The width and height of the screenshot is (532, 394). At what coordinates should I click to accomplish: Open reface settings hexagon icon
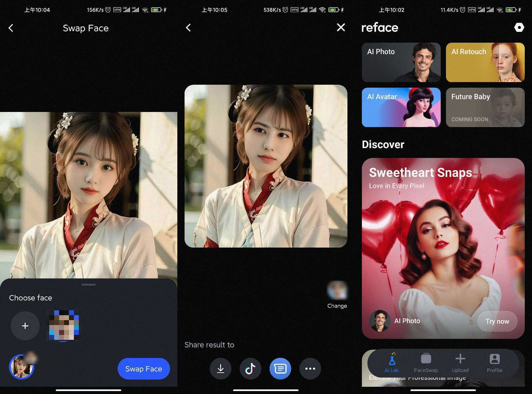click(x=519, y=28)
